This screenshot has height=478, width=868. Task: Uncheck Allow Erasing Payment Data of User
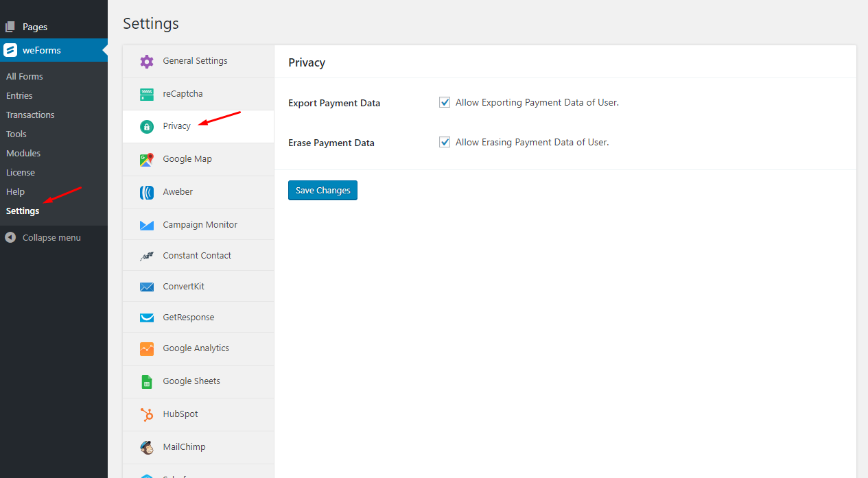pos(445,142)
